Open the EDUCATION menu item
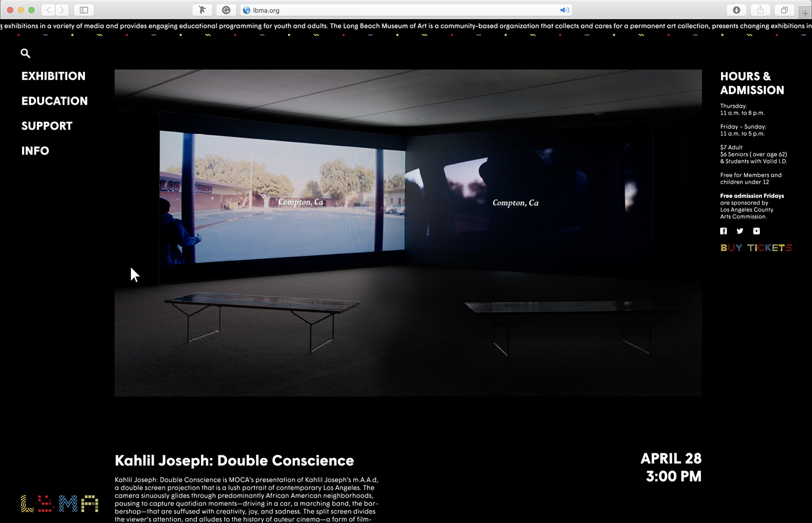This screenshot has width=812, height=523. tap(55, 101)
